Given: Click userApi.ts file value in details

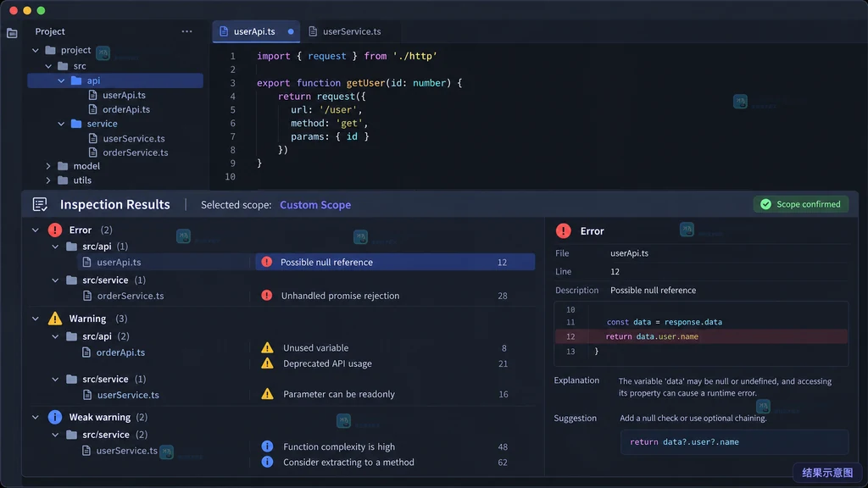Looking at the screenshot, I should pyautogui.click(x=629, y=253).
